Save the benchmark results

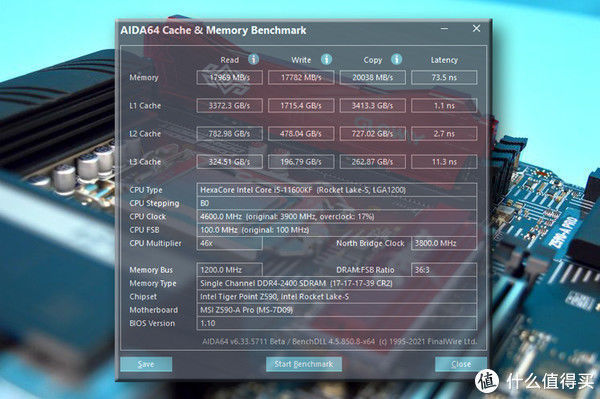pos(146,364)
